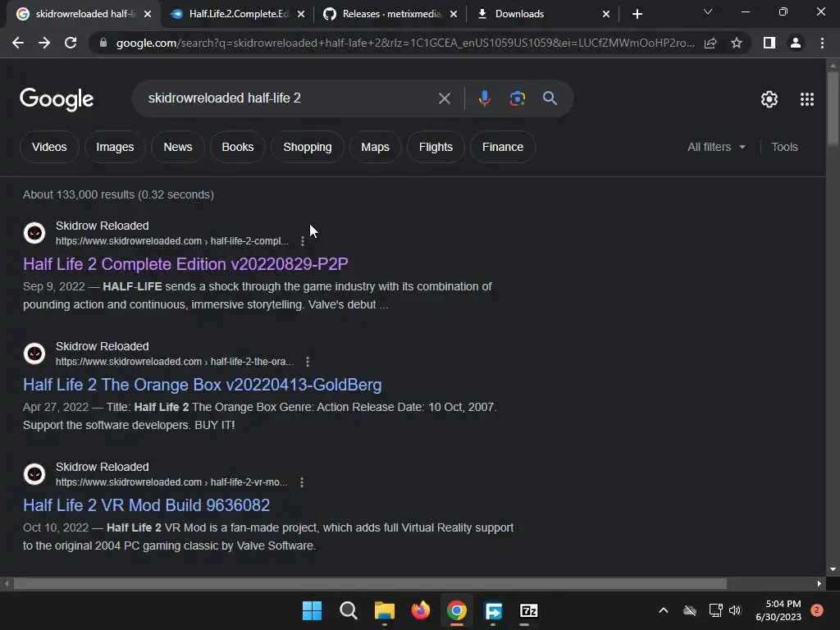Open File Explorer from taskbar
The image size is (840, 630).
(384, 610)
